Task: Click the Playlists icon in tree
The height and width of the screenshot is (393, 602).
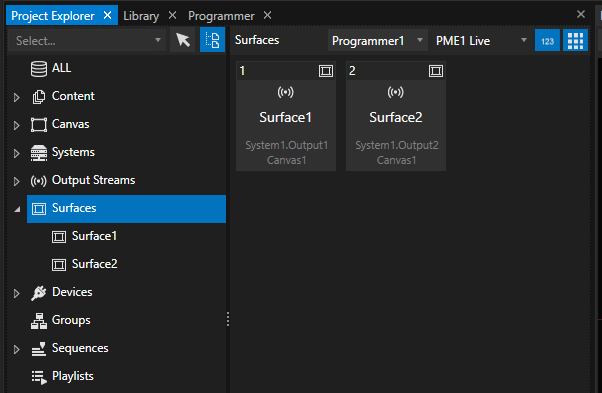Action: click(39, 377)
